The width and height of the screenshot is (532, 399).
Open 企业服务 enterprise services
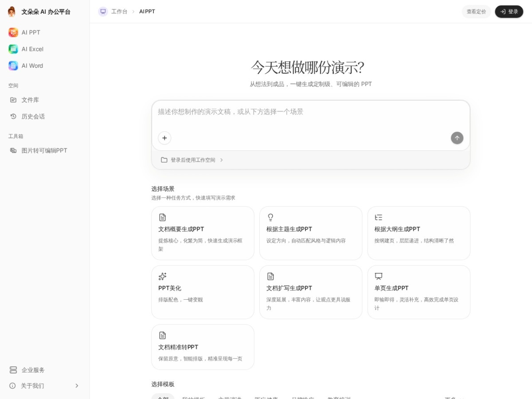(x=44, y=370)
